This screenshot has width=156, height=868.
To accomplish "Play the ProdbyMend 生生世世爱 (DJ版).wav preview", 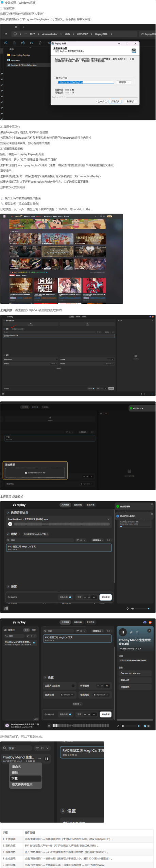I will 10,524.
